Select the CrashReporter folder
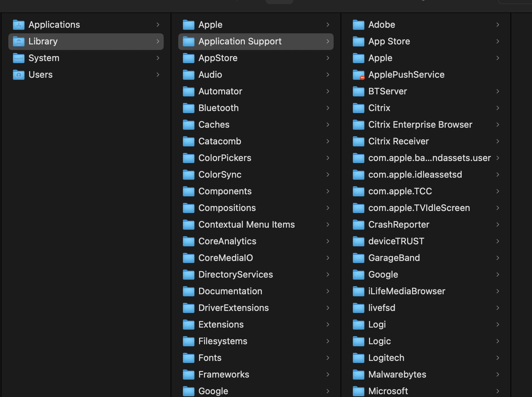This screenshot has width=532, height=397. tap(398, 225)
